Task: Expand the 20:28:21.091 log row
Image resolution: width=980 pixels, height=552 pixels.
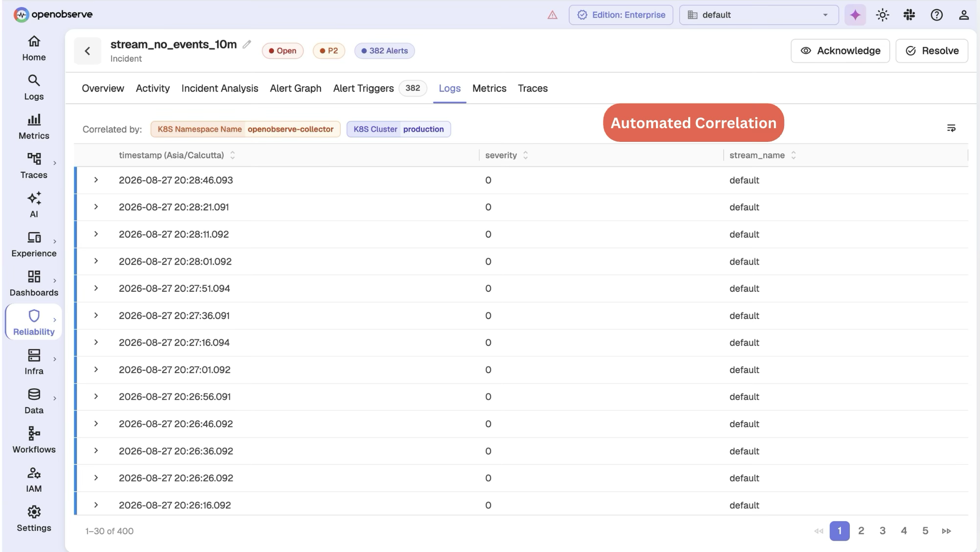Action: [x=96, y=207]
